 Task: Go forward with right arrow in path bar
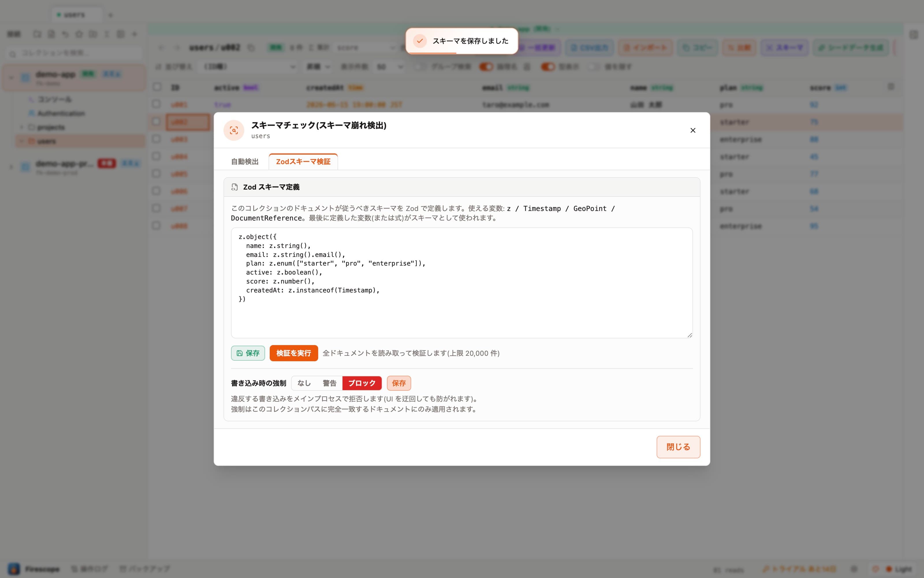coord(177,48)
